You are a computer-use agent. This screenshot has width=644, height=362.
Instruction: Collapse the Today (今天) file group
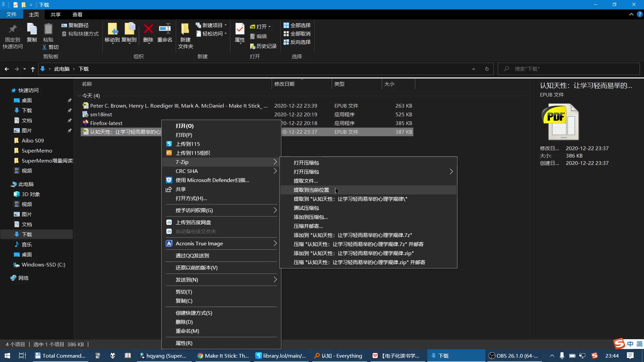click(x=79, y=96)
